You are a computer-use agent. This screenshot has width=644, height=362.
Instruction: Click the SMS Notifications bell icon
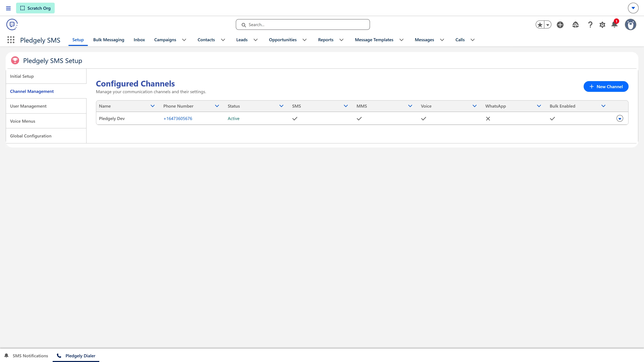tap(7, 355)
